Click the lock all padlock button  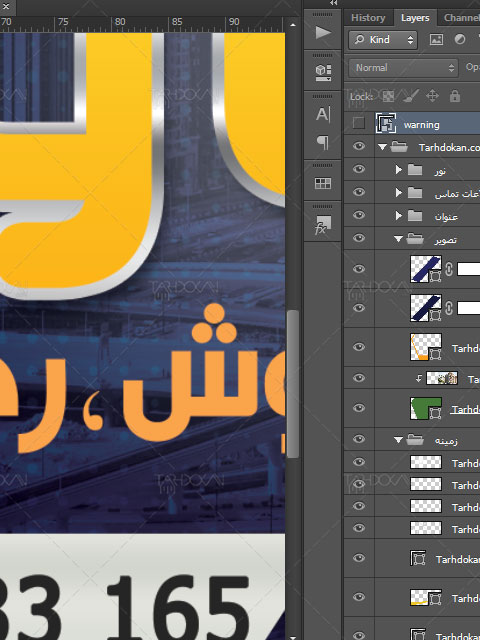pyautogui.click(x=455, y=96)
